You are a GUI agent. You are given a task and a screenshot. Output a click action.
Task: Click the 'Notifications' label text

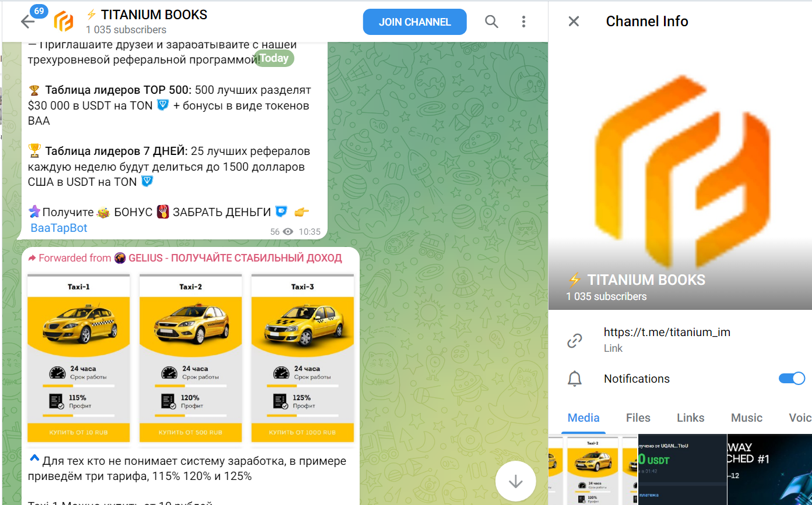tap(637, 379)
